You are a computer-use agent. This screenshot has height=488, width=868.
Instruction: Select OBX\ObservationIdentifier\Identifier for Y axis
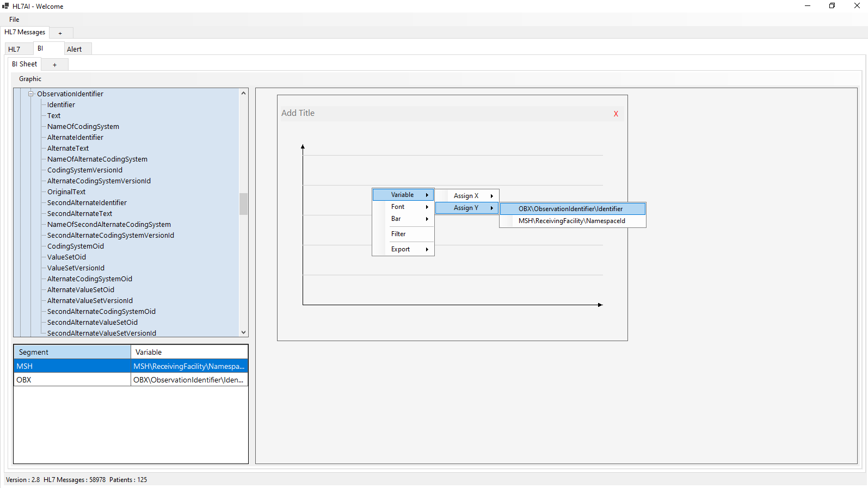(570, 209)
